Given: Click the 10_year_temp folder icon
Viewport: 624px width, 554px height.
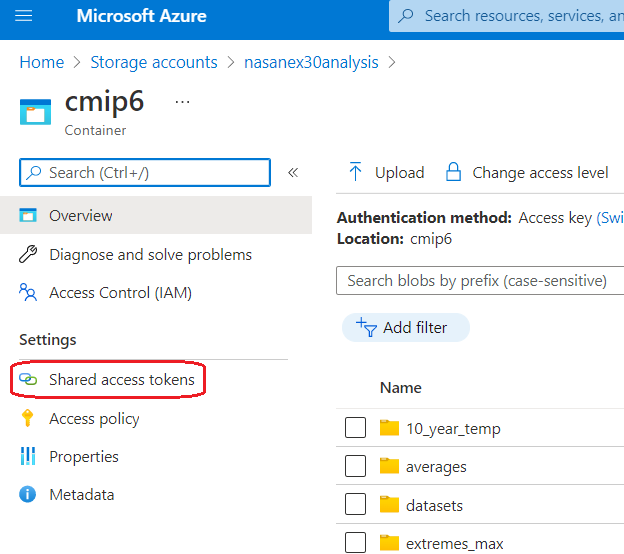Looking at the screenshot, I should 389,428.
